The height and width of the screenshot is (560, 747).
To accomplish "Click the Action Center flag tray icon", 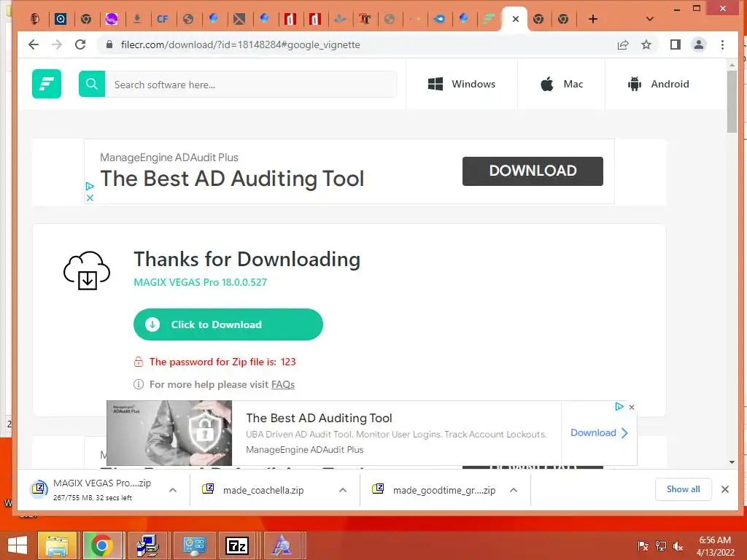I will (x=643, y=546).
